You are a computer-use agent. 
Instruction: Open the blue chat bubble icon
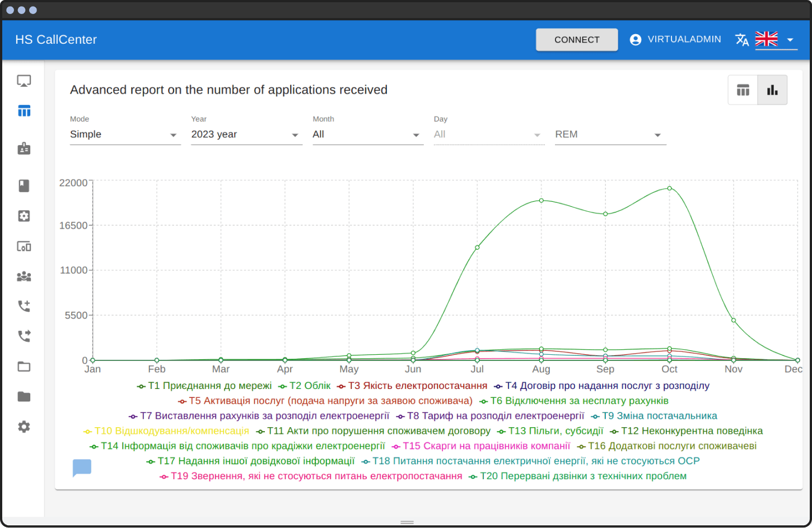tap(82, 467)
